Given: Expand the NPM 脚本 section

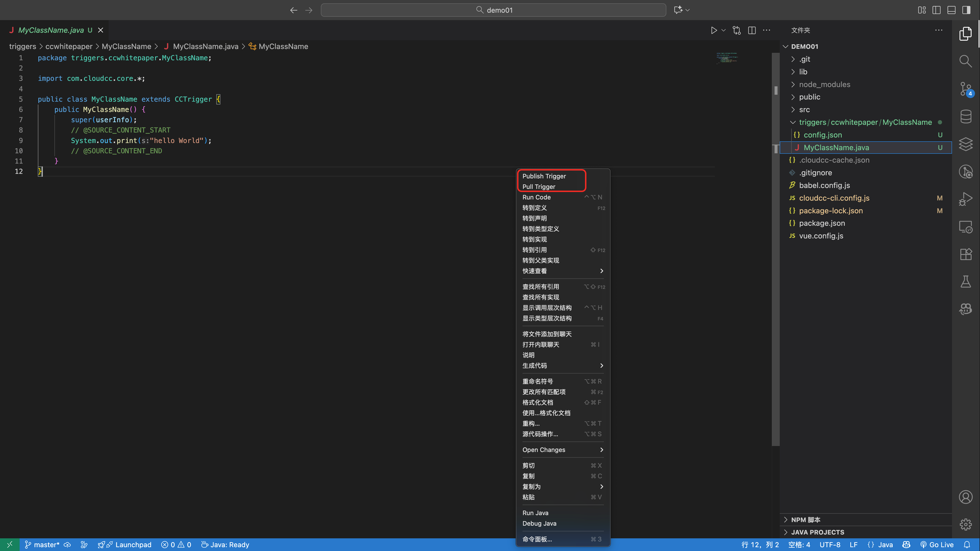Looking at the screenshot, I should [x=805, y=520].
